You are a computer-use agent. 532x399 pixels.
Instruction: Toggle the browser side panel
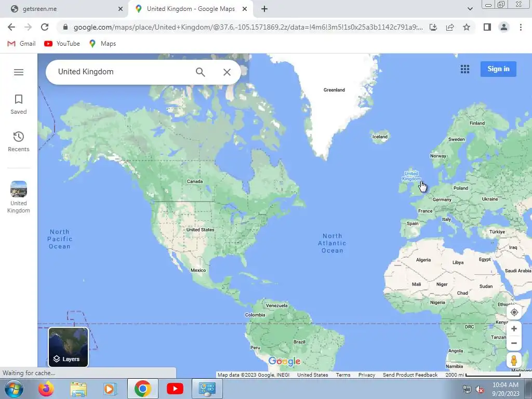click(x=487, y=27)
